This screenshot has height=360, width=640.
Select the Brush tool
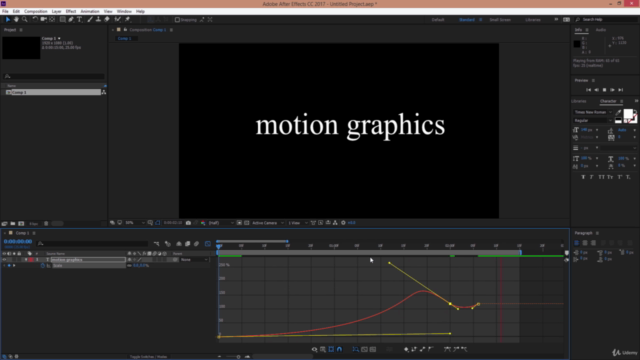[x=90, y=20]
